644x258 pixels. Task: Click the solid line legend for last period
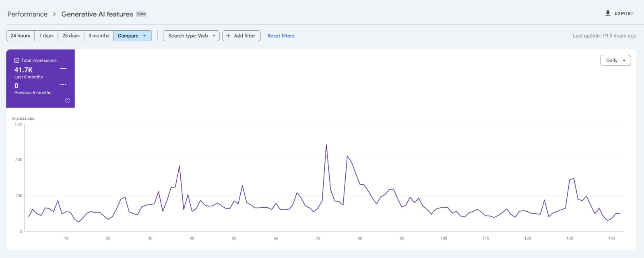[x=63, y=69]
